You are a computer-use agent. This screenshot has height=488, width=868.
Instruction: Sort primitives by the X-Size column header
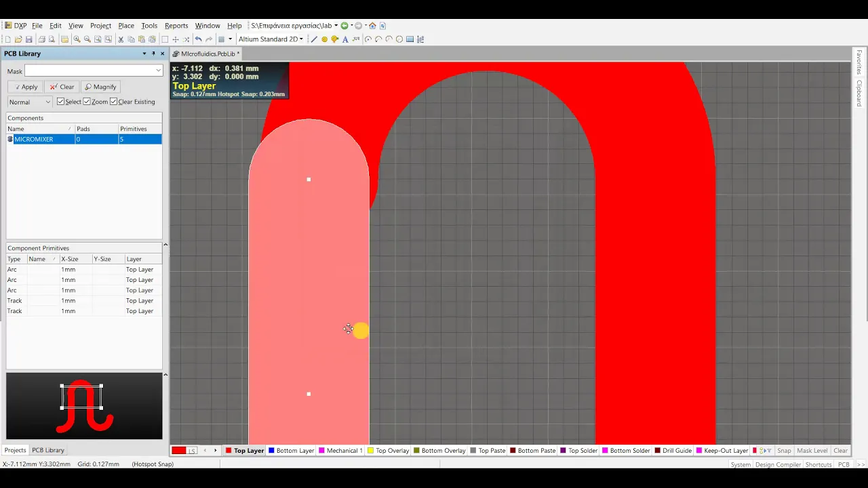75,259
